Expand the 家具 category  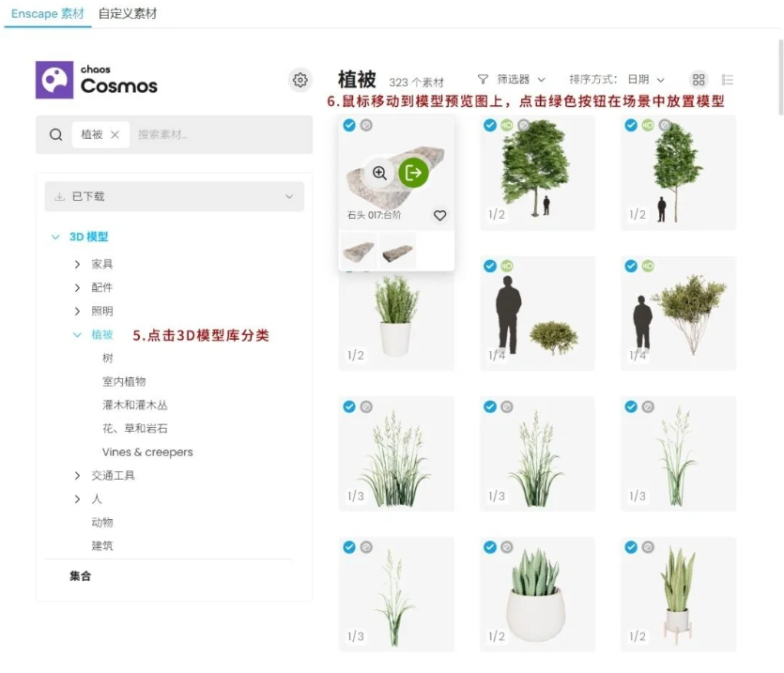pos(77,265)
